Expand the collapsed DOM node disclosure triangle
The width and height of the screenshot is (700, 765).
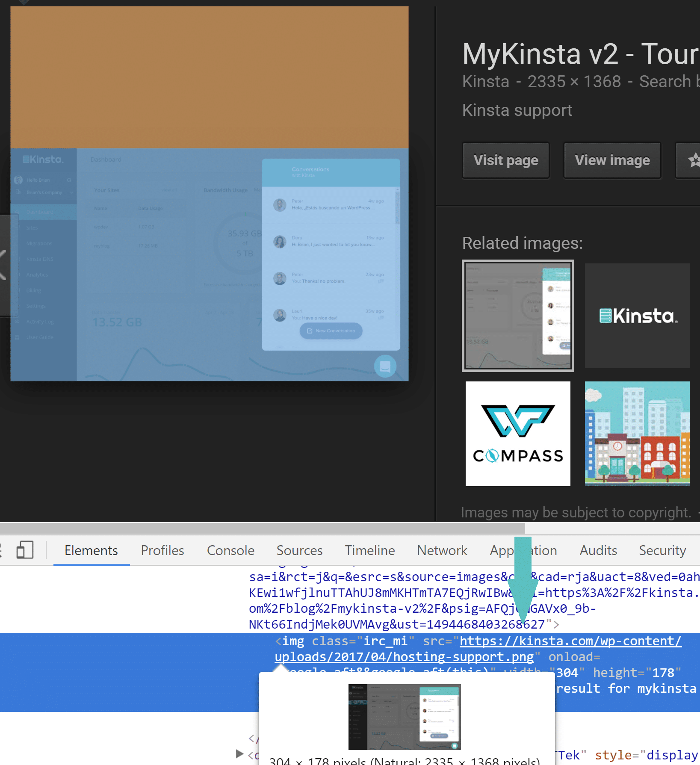click(x=238, y=754)
